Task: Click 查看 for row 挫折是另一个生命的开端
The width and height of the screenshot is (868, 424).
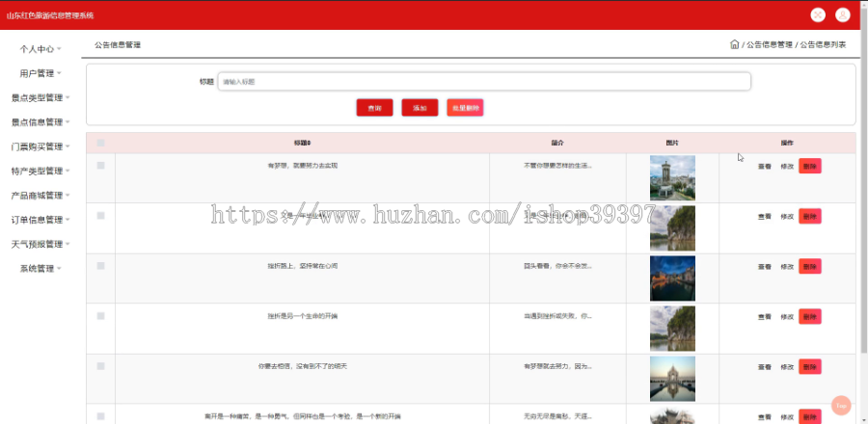Action: tap(765, 317)
